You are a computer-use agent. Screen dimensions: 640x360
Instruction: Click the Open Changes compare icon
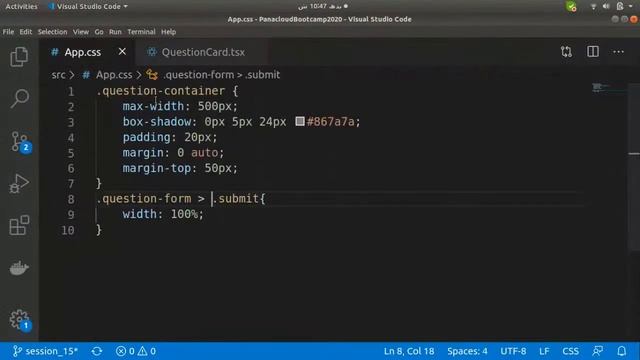point(566,52)
